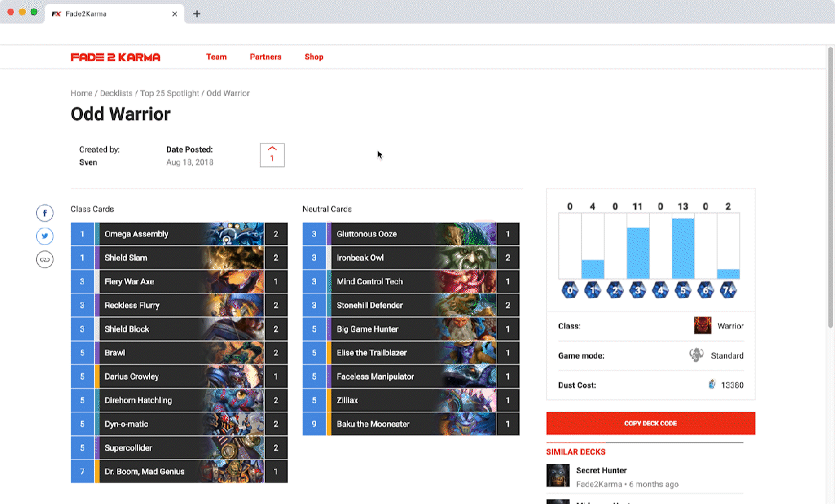Select Elise the Trailblazer card row
The width and height of the screenshot is (835, 504).
pyautogui.click(x=411, y=352)
